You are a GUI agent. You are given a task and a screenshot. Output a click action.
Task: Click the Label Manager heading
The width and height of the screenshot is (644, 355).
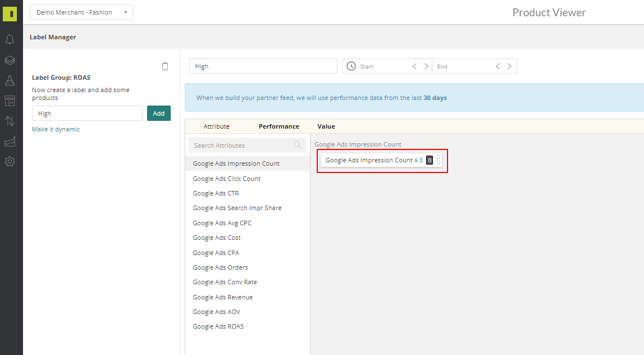click(x=53, y=37)
